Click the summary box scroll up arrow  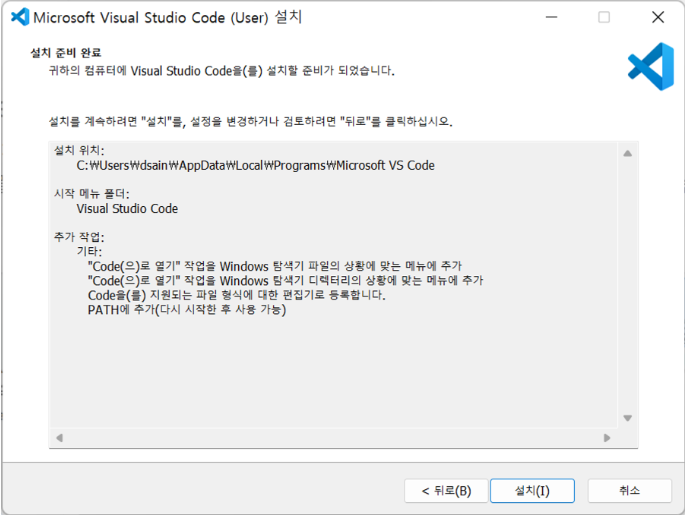[x=628, y=153]
